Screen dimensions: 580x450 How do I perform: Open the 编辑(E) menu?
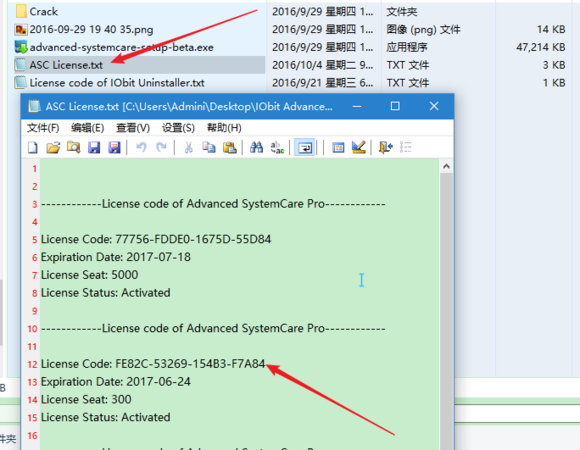(x=88, y=128)
